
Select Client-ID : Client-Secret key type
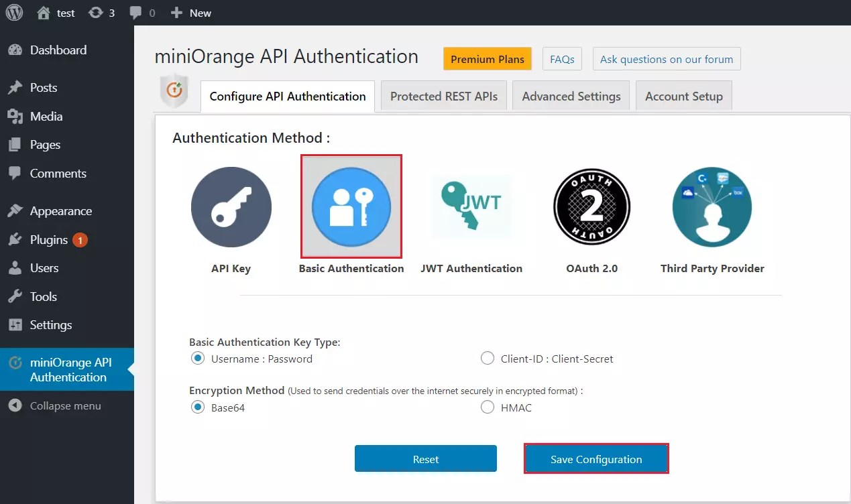click(x=488, y=359)
